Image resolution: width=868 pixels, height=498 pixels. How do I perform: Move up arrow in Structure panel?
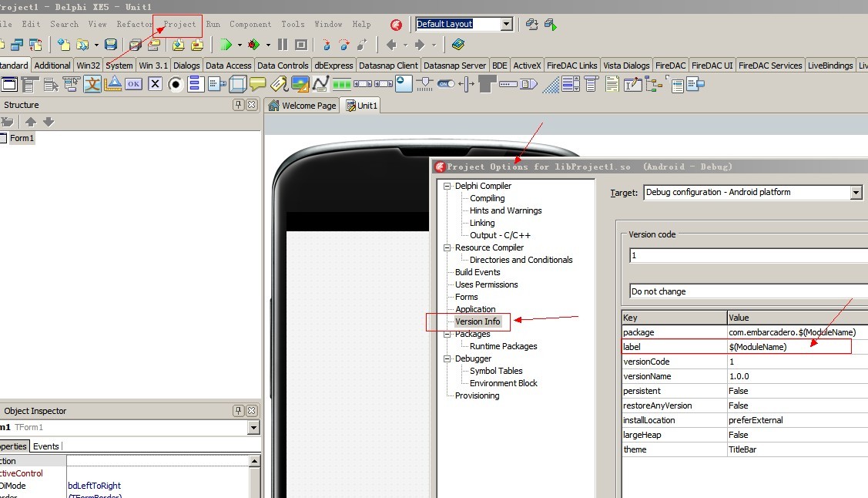31,121
